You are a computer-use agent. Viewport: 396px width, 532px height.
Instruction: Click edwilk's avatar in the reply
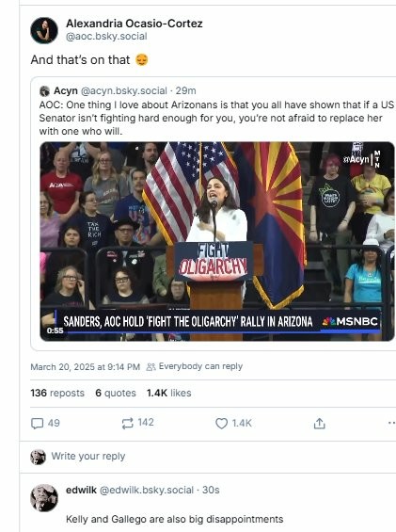tap(44, 498)
